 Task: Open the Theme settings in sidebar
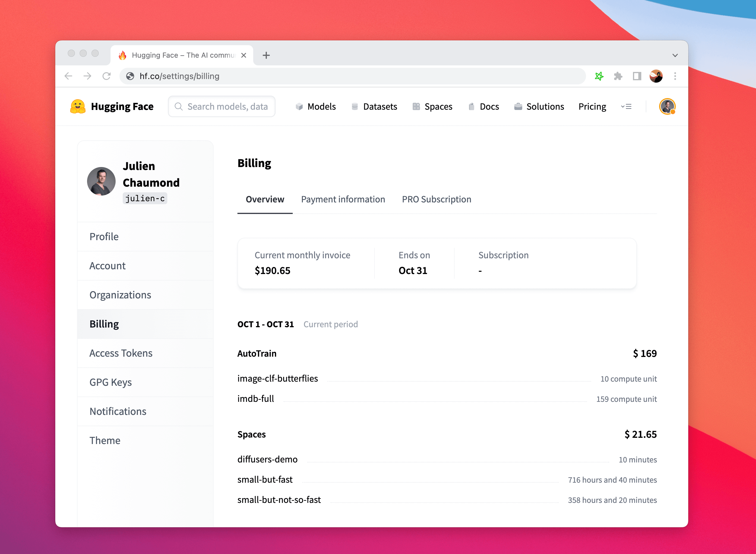point(105,440)
